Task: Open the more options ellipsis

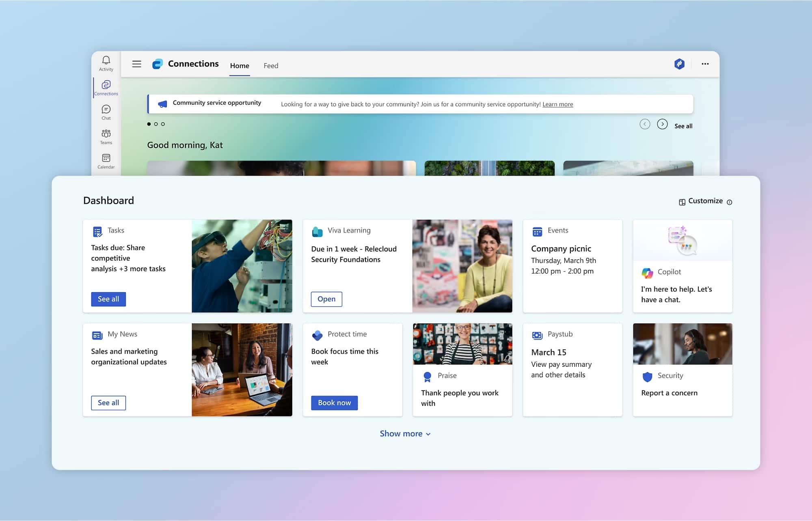Action: click(x=705, y=64)
